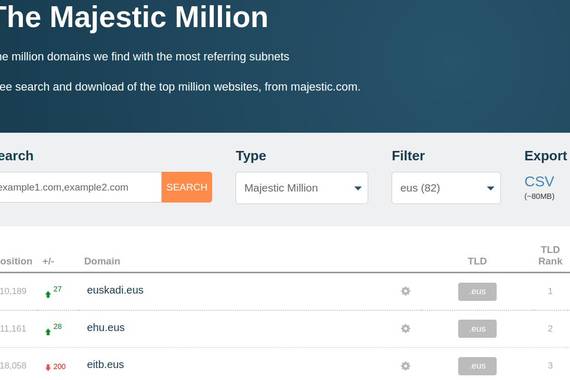The image size is (570, 380).
Task: Expand the eus (82) filter dropdown
Action: tap(446, 188)
